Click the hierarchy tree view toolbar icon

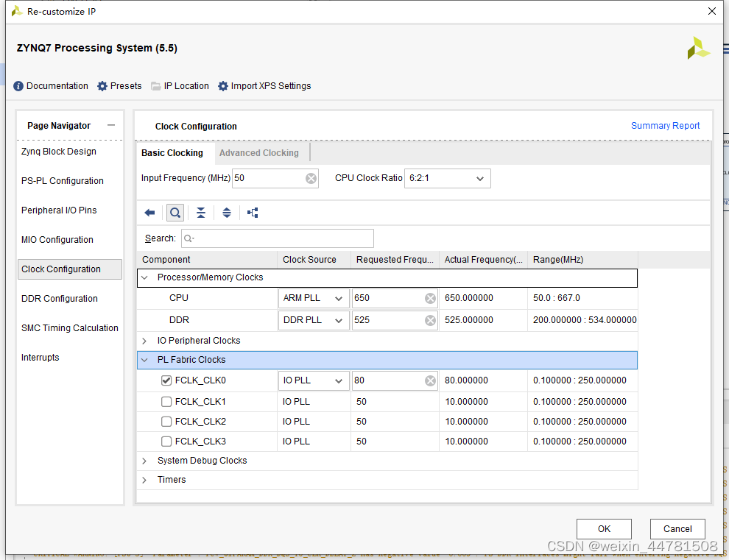click(253, 213)
